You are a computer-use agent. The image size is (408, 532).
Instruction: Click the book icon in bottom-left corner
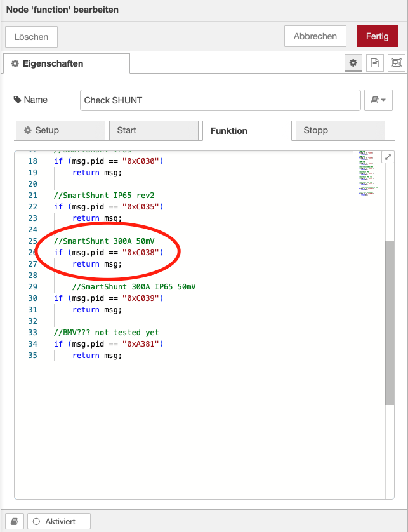click(15, 521)
